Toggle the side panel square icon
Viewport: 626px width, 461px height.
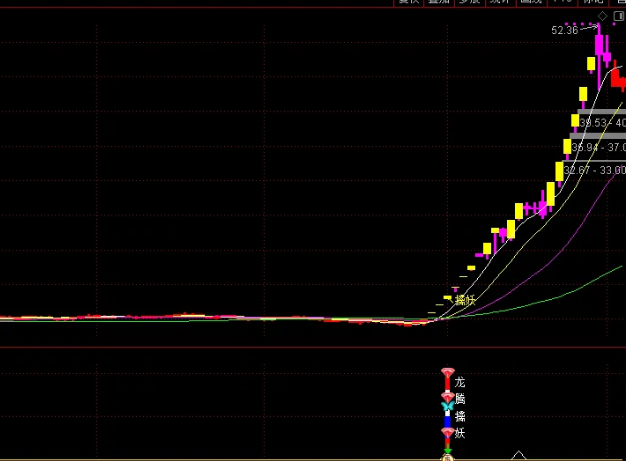tap(620, 18)
